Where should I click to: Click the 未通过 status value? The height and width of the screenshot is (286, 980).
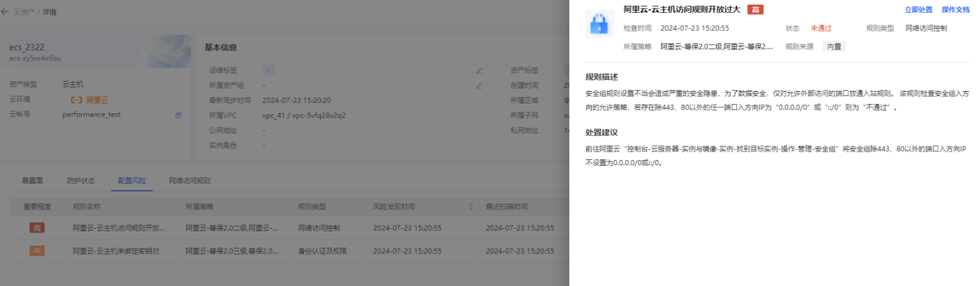click(821, 28)
